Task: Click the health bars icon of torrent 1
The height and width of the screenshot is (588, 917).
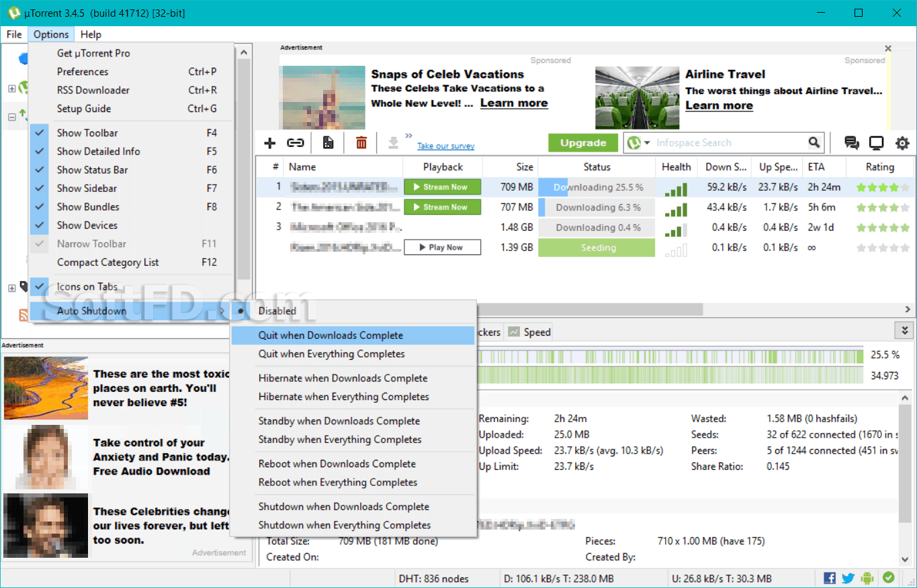Action: [676, 189]
